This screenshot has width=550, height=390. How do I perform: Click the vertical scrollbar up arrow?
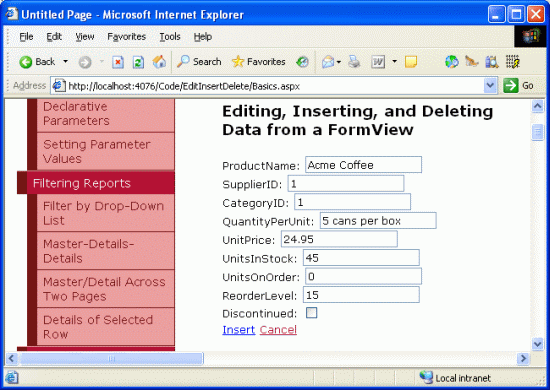537,106
